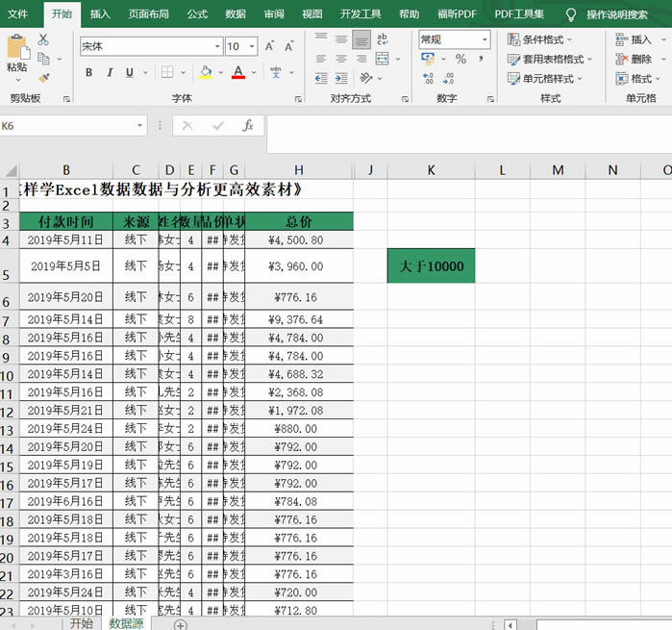Toggle italic formatting
Screen dimensions: 672x630
tap(110, 72)
